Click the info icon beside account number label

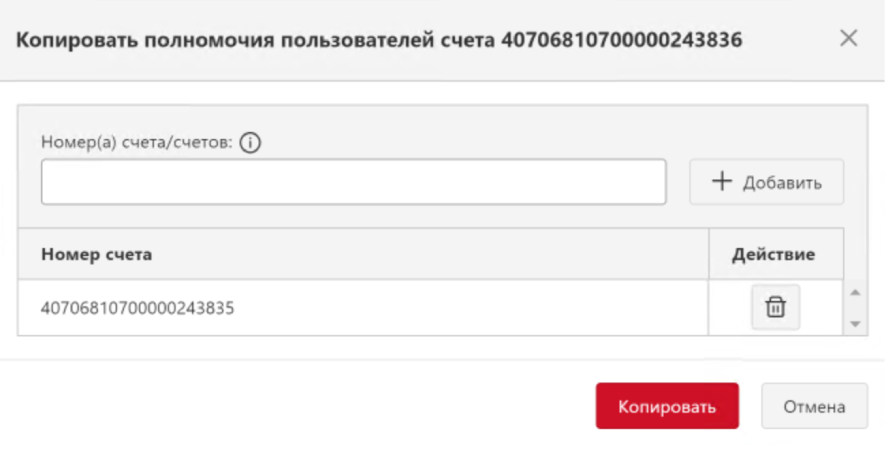(251, 143)
